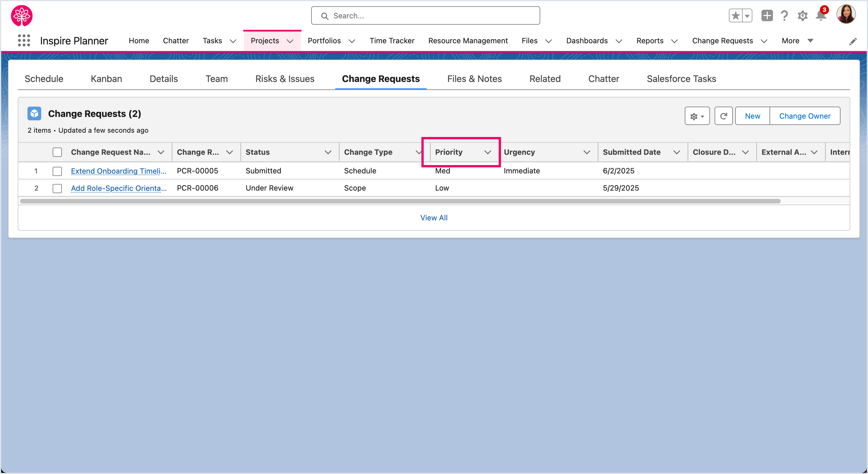The image size is (868, 474).
Task: Click the Change Requests cube icon
Action: pyautogui.click(x=34, y=114)
